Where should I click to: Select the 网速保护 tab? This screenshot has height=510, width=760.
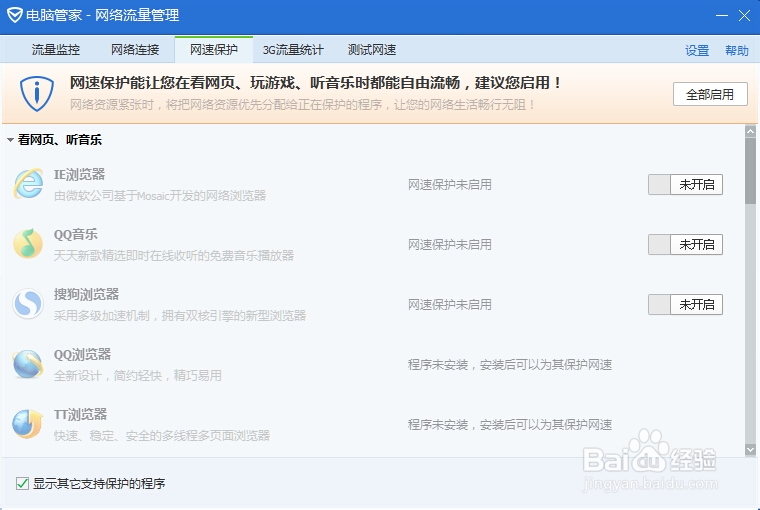tap(214, 49)
